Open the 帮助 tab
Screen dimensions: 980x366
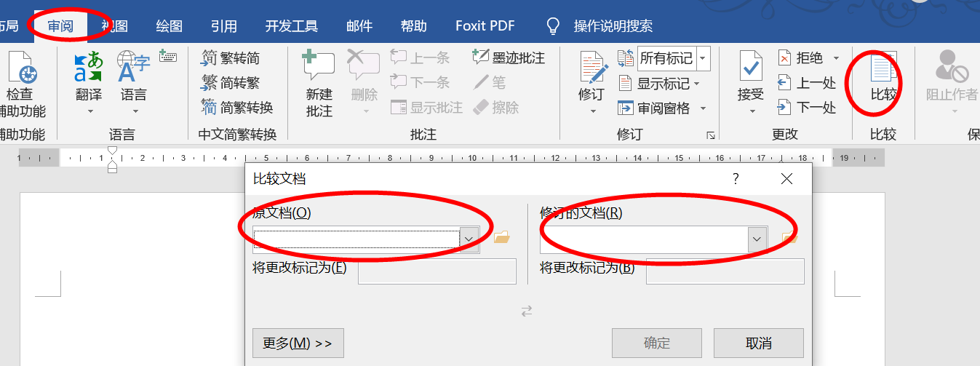414,26
